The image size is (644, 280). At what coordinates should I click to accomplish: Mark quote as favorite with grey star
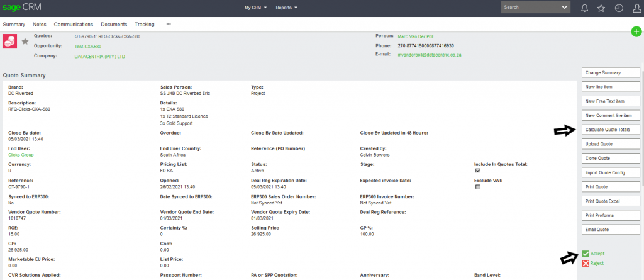[x=25, y=42]
